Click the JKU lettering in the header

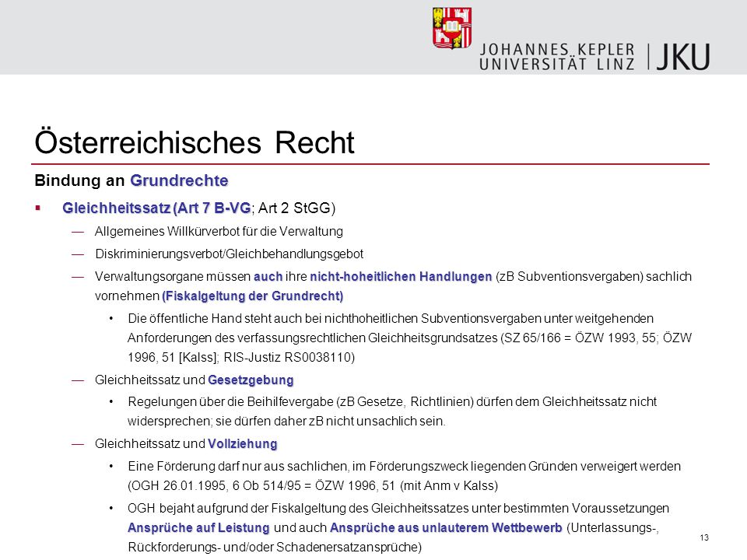point(684,57)
